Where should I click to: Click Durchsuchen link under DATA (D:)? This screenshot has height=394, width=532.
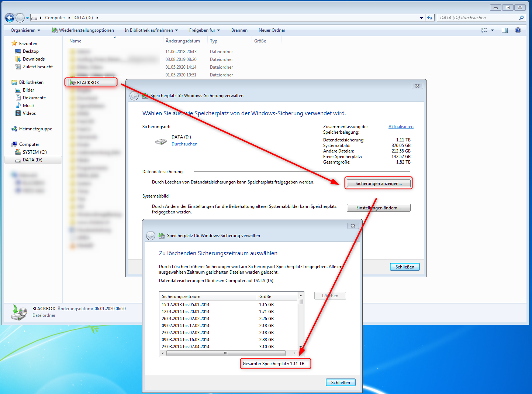pos(184,144)
